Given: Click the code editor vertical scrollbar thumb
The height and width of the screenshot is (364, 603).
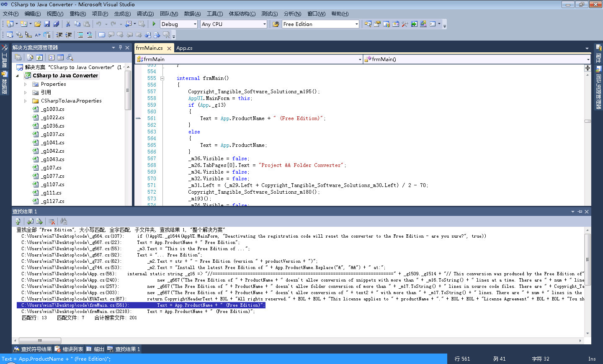Looking at the screenshot, I should click(588, 121).
